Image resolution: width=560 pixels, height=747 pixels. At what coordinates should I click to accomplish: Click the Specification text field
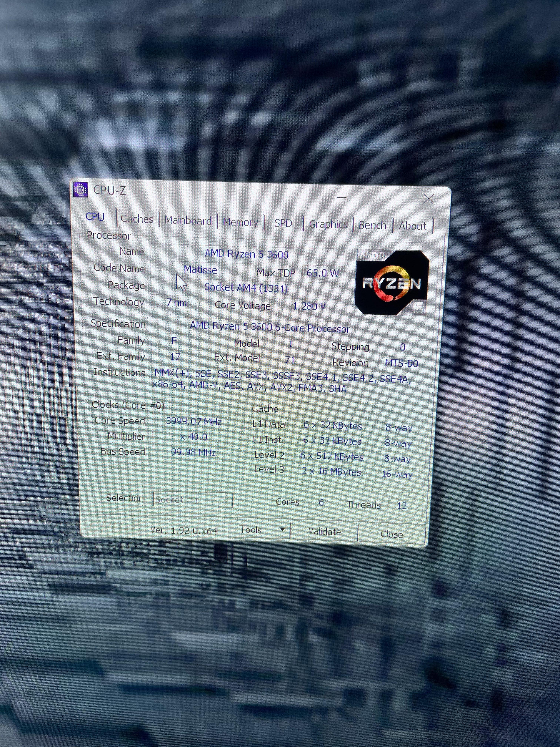269,327
